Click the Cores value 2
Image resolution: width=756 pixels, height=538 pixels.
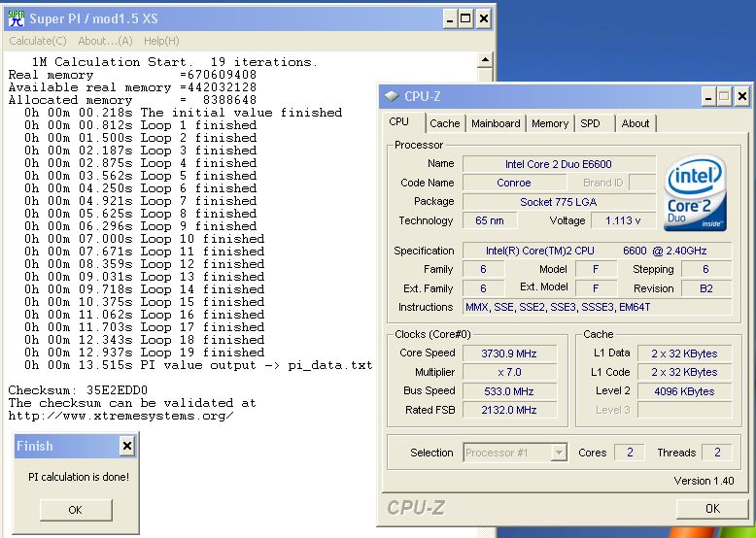click(630, 453)
